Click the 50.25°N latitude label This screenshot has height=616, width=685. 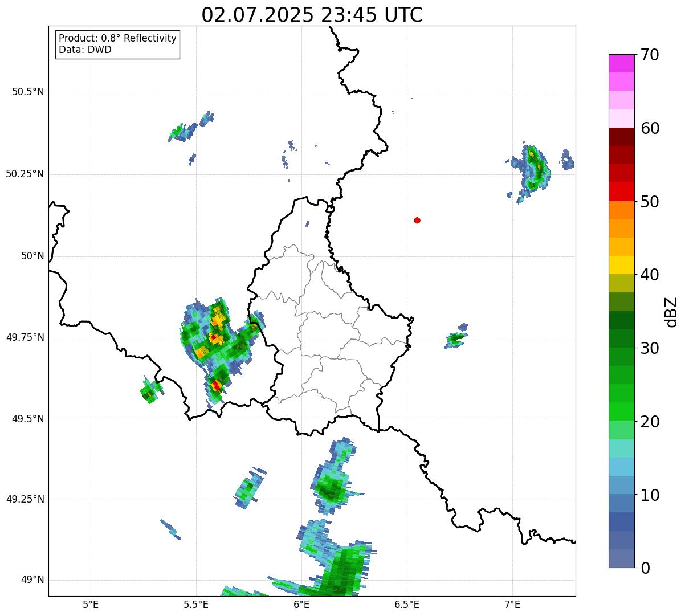click(x=25, y=174)
